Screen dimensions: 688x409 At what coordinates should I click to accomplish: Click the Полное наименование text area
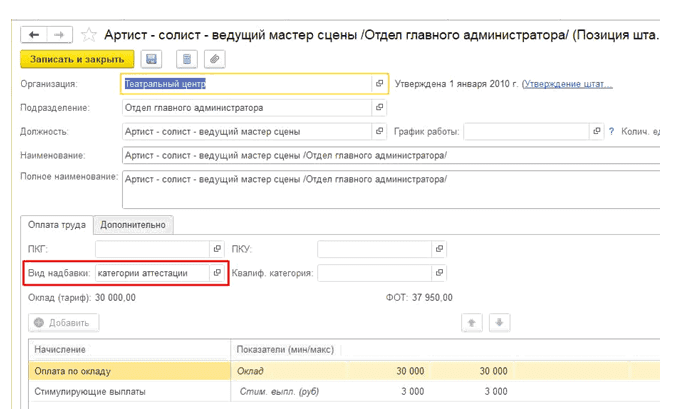click(x=391, y=190)
